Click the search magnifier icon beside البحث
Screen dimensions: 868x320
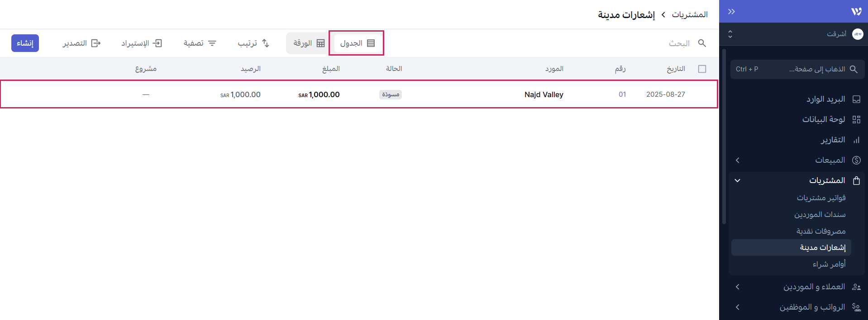[x=702, y=43]
